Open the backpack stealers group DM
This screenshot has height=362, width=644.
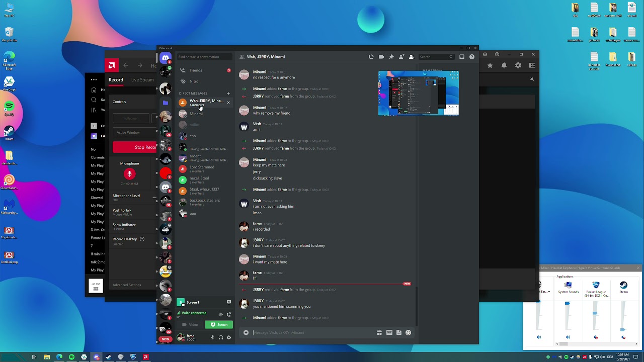click(x=204, y=202)
